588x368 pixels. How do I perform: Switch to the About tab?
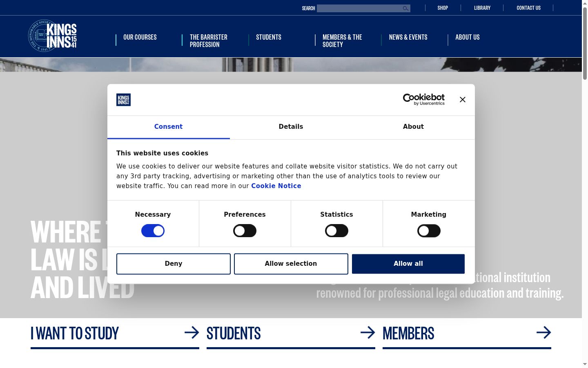413,127
